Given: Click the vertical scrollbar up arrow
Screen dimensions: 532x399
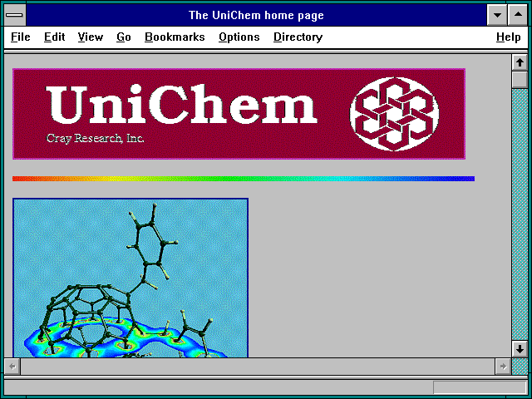Looking at the screenshot, I should coord(520,62).
